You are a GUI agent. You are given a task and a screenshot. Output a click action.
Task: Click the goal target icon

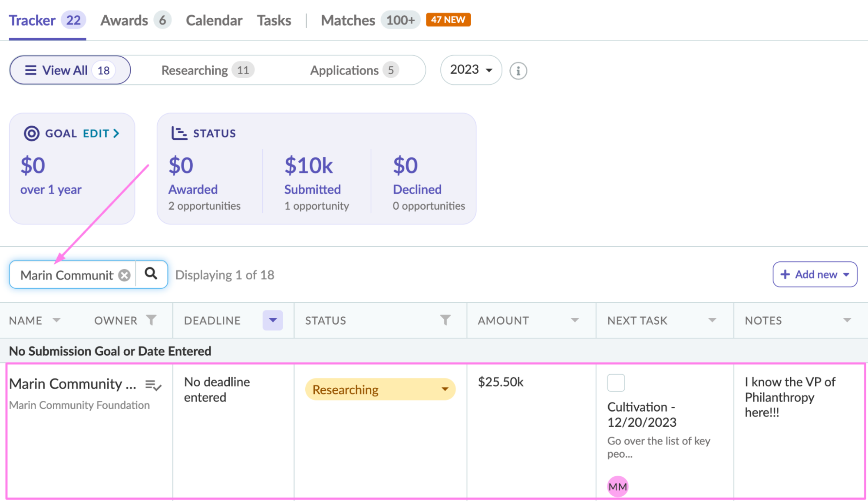31,133
